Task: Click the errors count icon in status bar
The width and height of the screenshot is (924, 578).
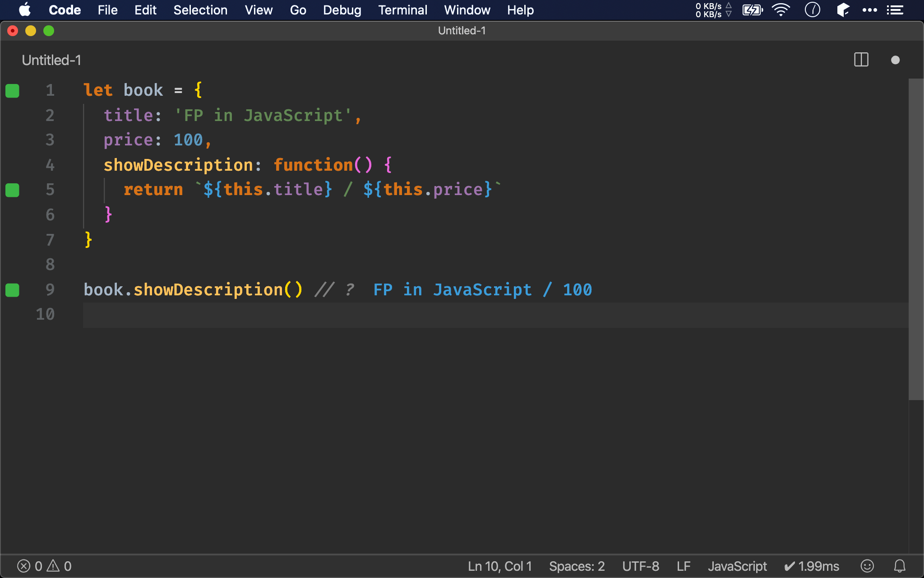Action: coord(24,566)
